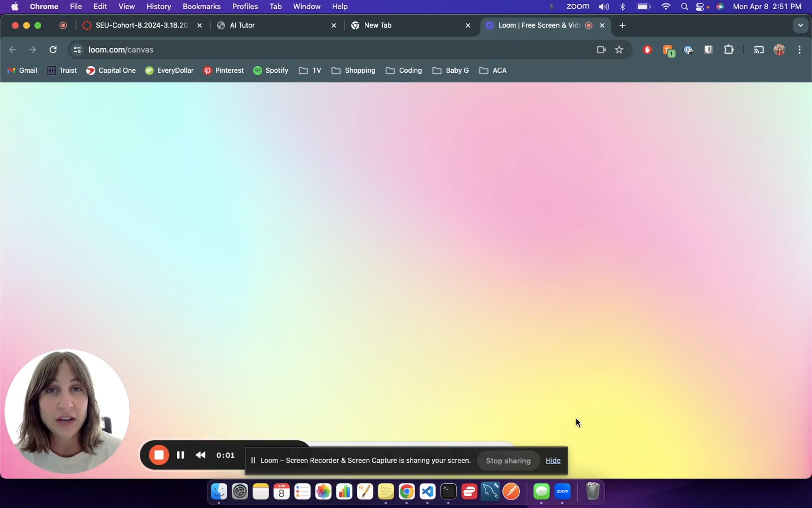
Task: Open Visual Studio Code from the Dock
Action: (427, 491)
